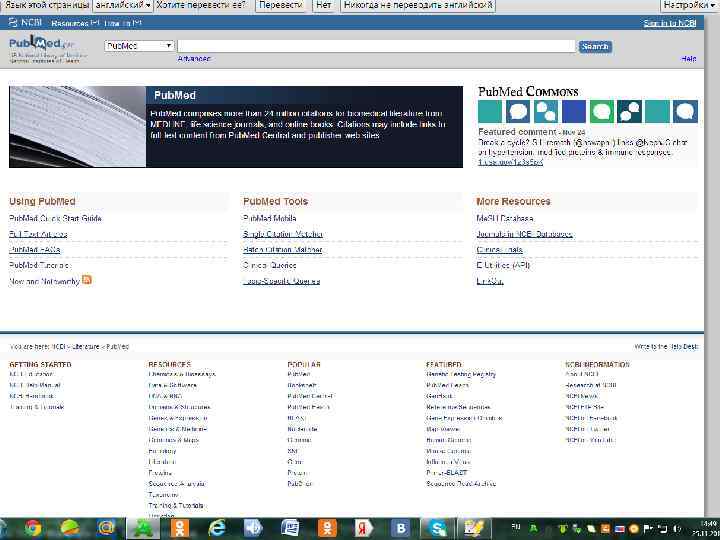Open Google Chrome from the taskbar
The image size is (720, 540).
coord(33,528)
